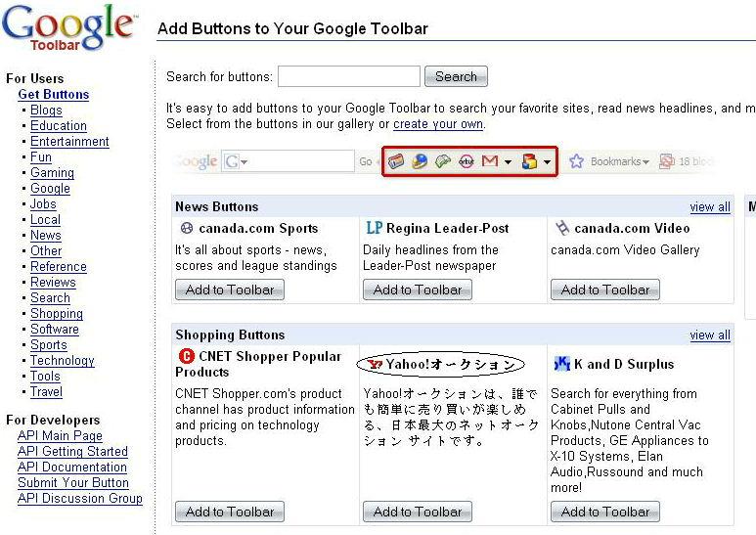Open the dropdown arrow beside colored blocks icon

pyautogui.click(x=547, y=162)
